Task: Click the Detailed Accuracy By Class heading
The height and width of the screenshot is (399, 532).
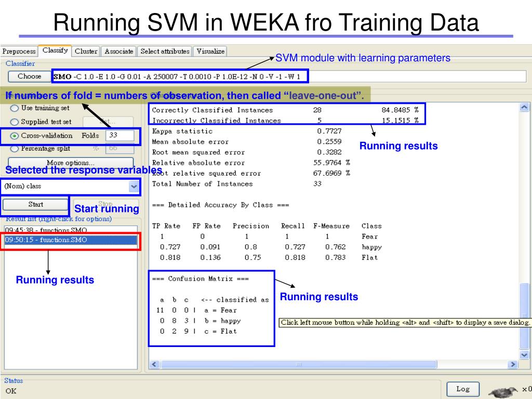Action: pos(220,205)
